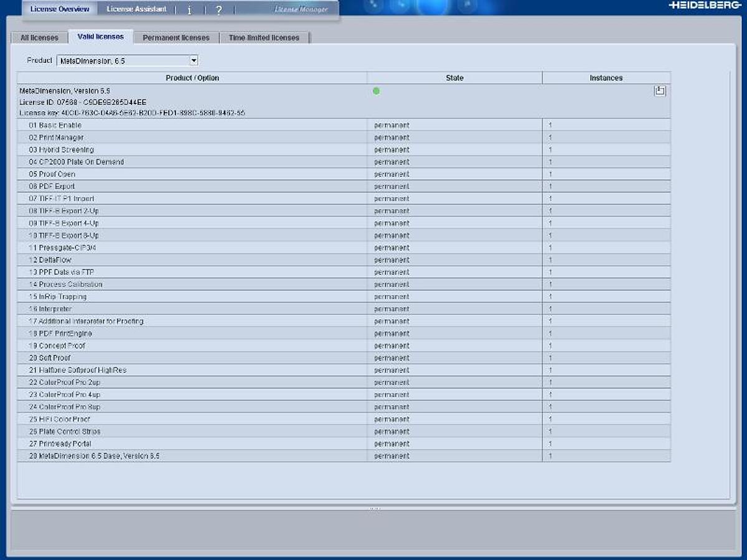Image resolution: width=747 pixels, height=560 pixels.
Task: Click the Instances column header
Action: [606, 78]
